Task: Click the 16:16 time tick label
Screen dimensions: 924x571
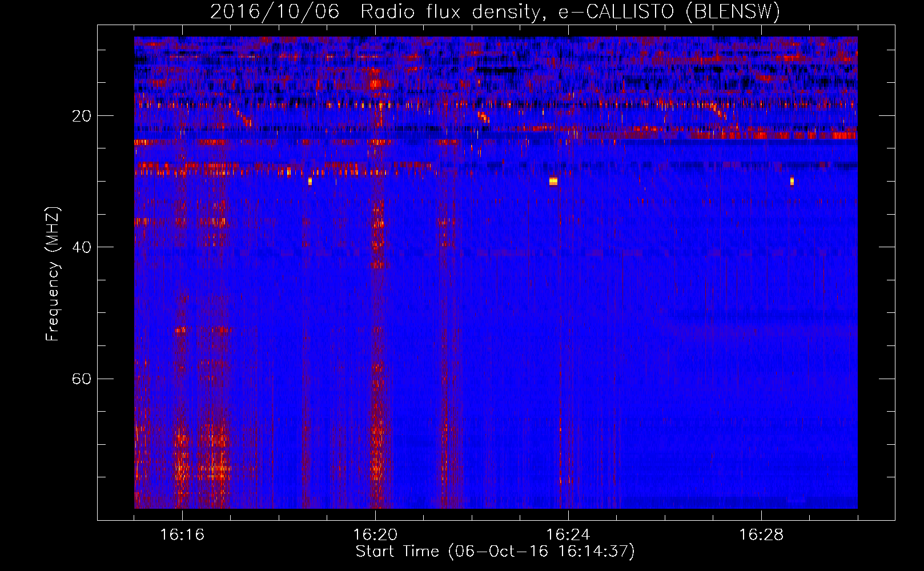Action: coord(182,534)
